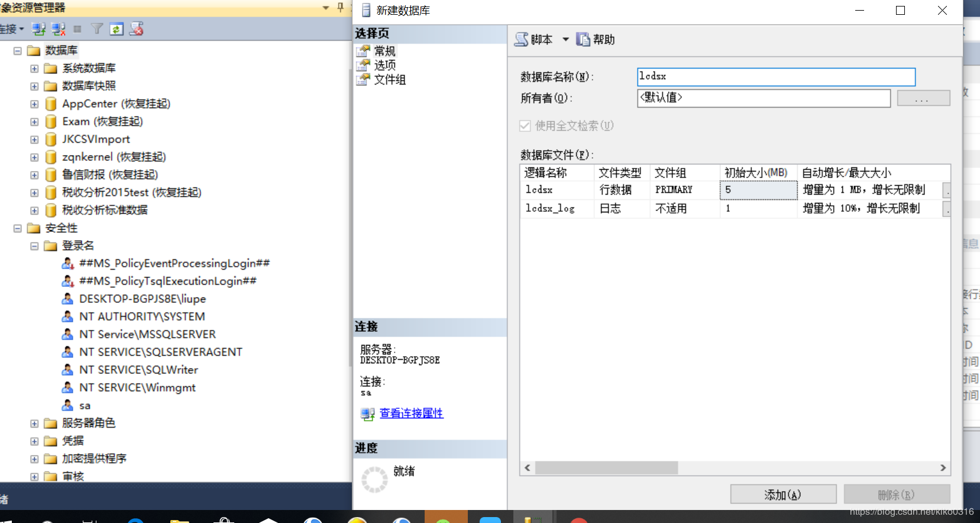980x523 pixels.
Task: Click the Stop square toolbar icon
Action: (x=77, y=29)
